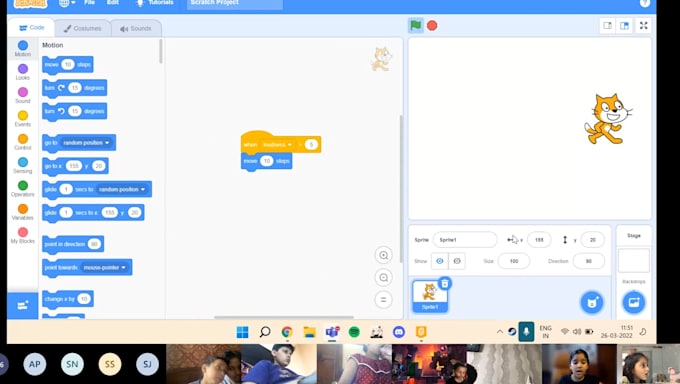The height and width of the screenshot is (384, 680).
Task: Select the Sprite1 thumbnail
Action: [429, 296]
